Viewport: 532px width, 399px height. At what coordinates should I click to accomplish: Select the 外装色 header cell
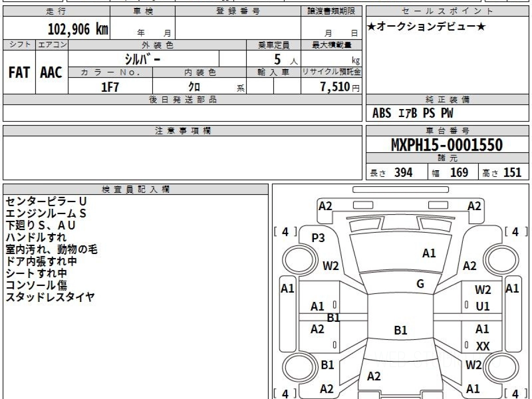click(x=157, y=45)
